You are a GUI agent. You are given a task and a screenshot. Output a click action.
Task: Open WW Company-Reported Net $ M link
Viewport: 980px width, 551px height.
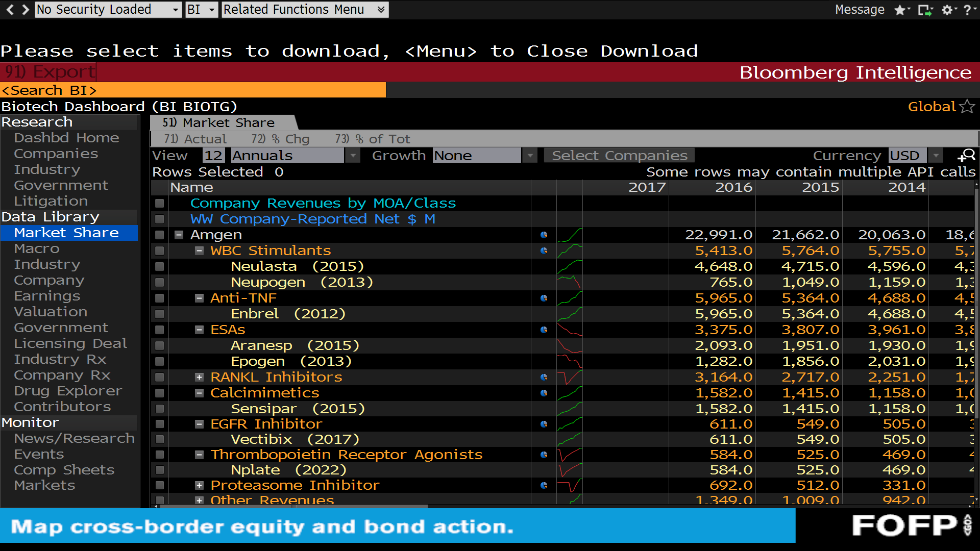coord(312,219)
